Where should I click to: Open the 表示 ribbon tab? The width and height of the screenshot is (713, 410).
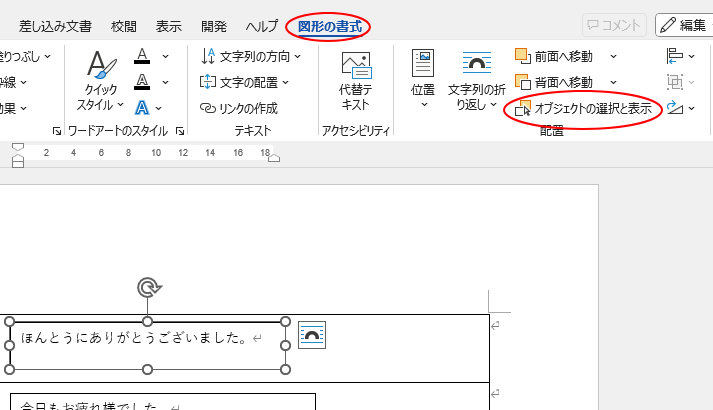tap(169, 26)
